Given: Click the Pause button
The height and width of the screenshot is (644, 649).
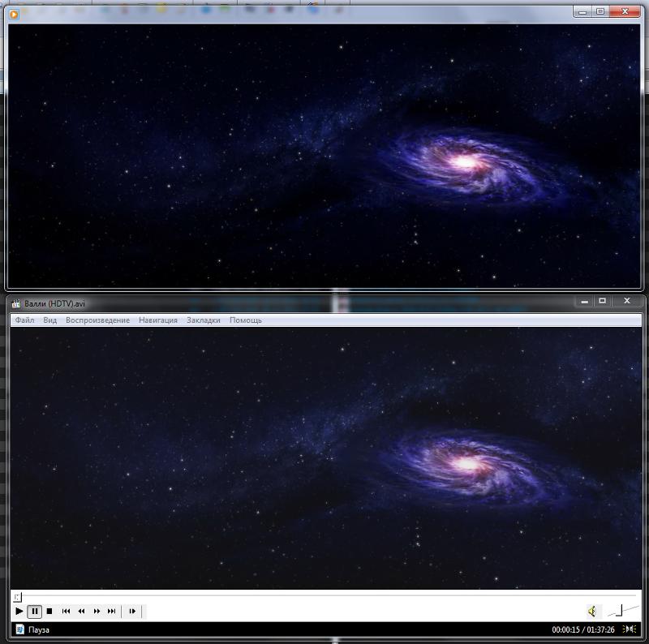Looking at the screenshot, I should pyautogui.click(x=35, y=612).
